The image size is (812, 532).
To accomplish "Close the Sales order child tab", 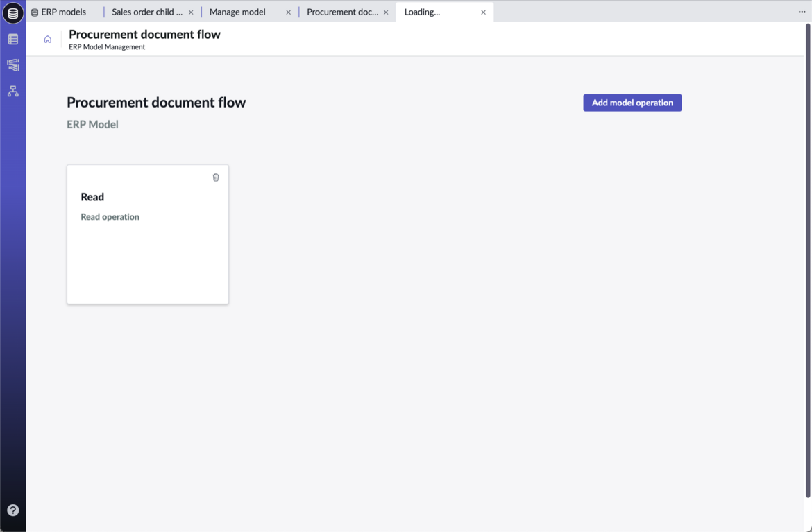I will pos(191,12).
